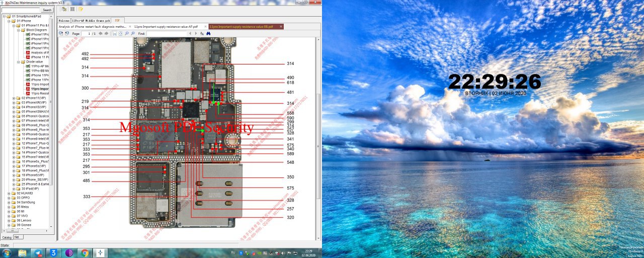Viewport: 644px width, 258px height.
Task: Click the PDF zoom in magnifier
Action: [133, 33]
